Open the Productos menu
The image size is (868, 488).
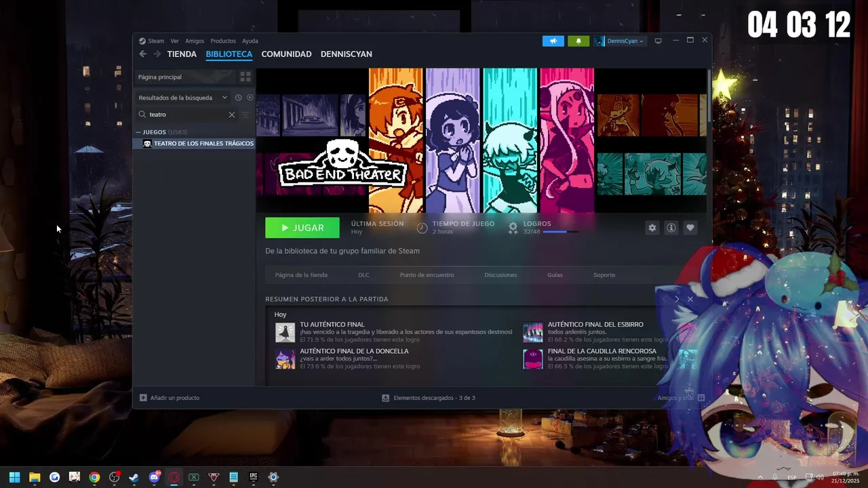223,41
